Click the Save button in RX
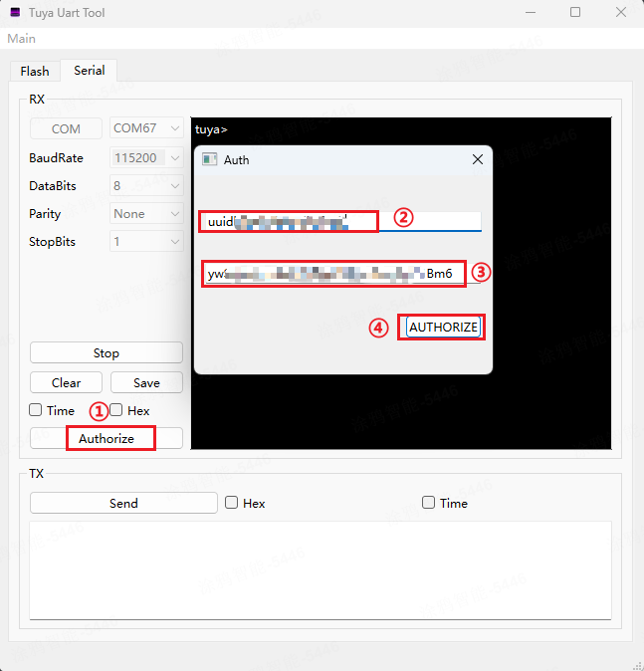Screen dimensions: 644x671 146,382
